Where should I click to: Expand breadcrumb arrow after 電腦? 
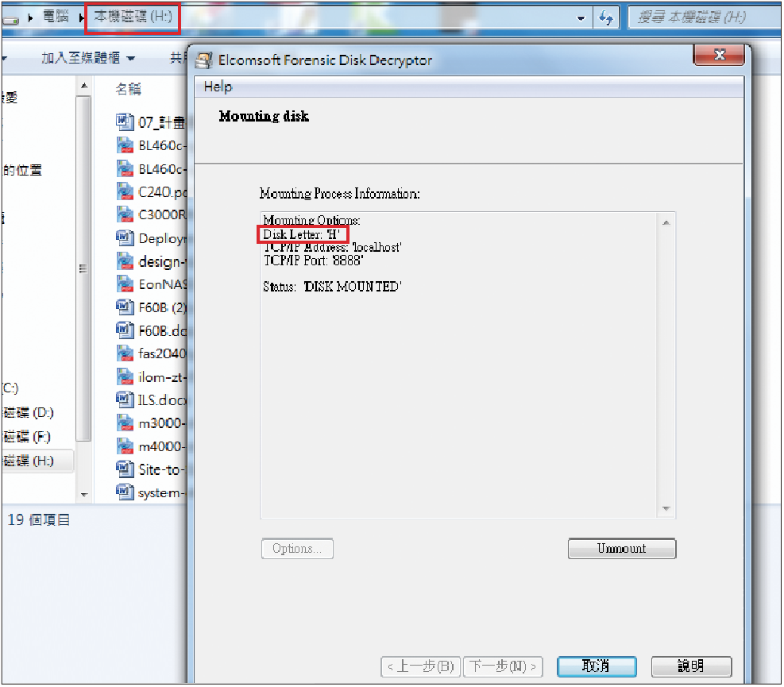tap(80, 18)
